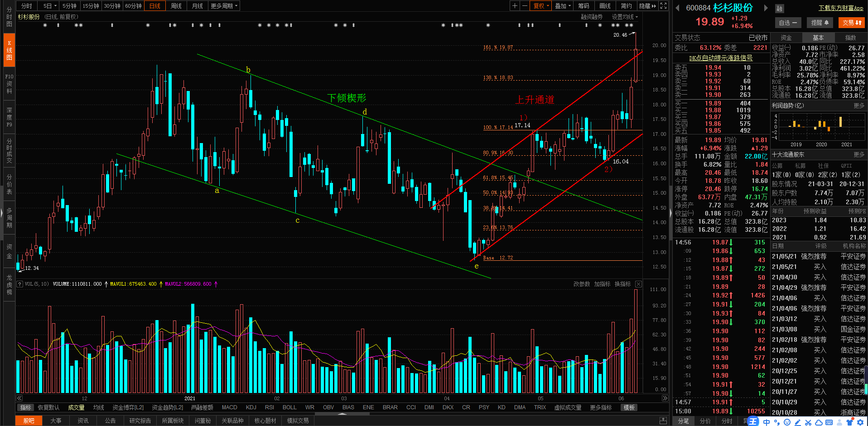The width and height of the screenshot is (868, 426).
Task: Select 龙虎榜 sidebar tab
Action: pyautogui.click(x=9, y=285)
